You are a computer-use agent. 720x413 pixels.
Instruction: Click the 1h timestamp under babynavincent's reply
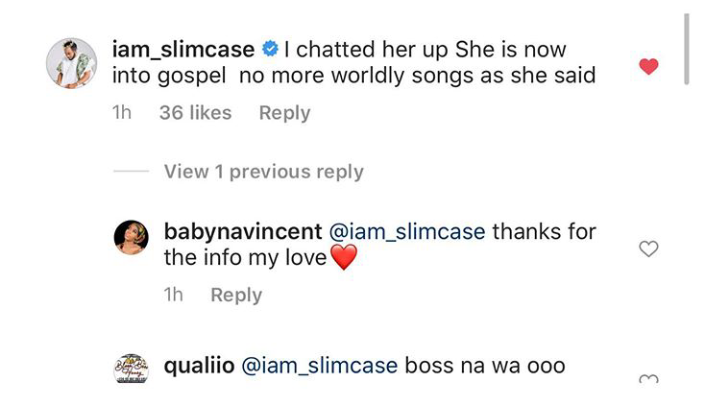(174, 295)
